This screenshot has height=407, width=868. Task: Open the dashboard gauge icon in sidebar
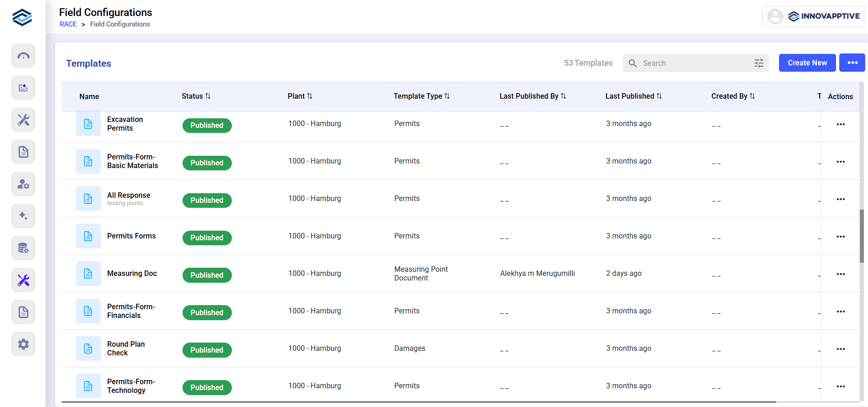point(23,56)
